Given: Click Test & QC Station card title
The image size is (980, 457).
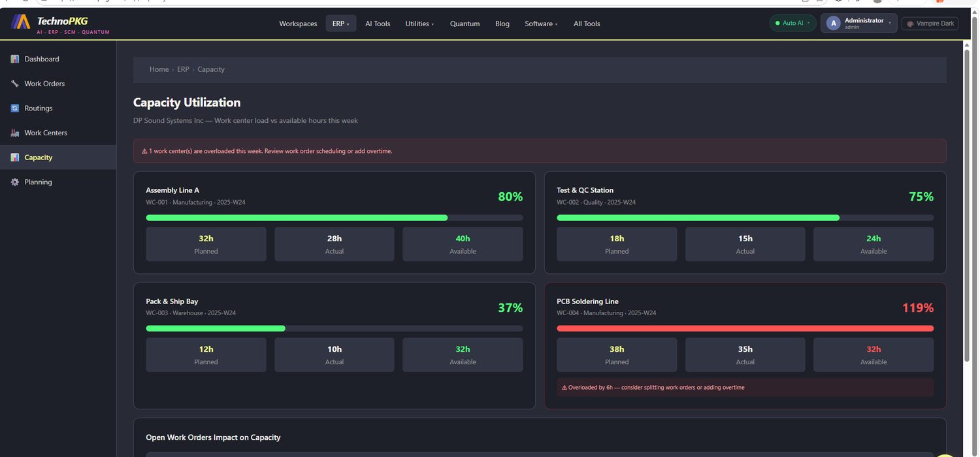Looking at the screenshot, I should point(585,190).
